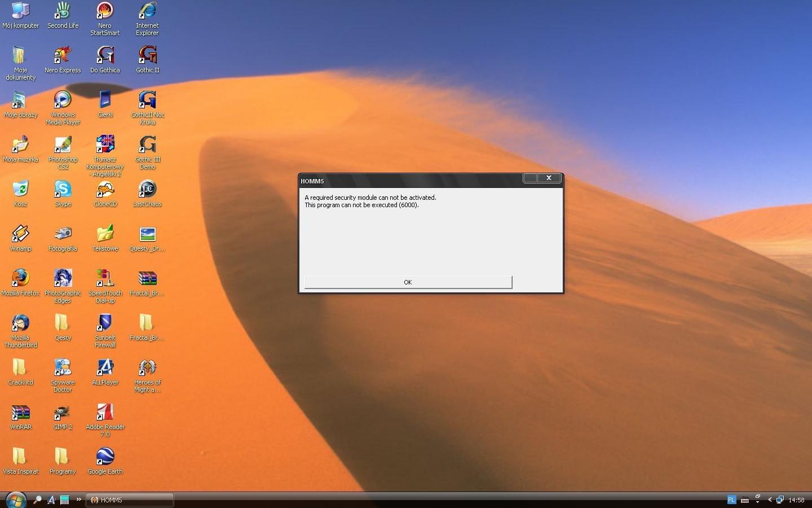Select the LastChaos shortcut
This screenshot has height=508, width=812.
[x=147, y=193]
